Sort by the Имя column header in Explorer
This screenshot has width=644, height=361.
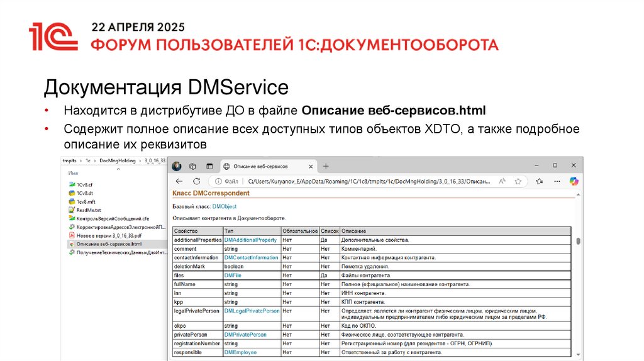pyautogui.click(x=74, y=174)
